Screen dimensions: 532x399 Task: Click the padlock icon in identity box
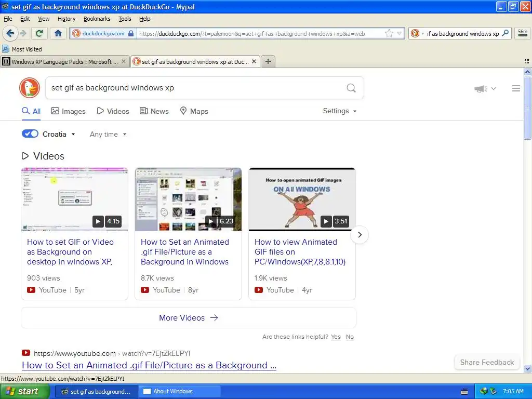pos(131,33)
